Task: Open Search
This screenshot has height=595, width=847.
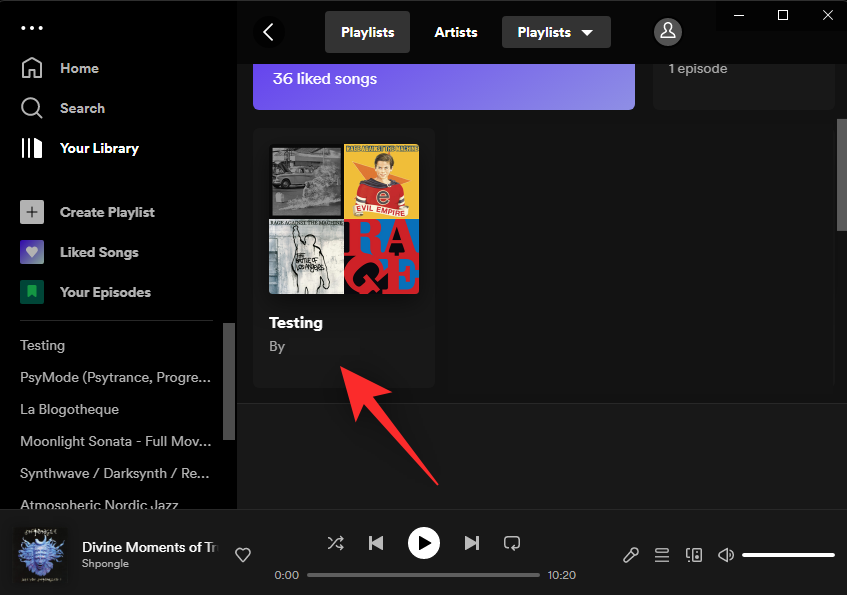Action: [82, 108]
